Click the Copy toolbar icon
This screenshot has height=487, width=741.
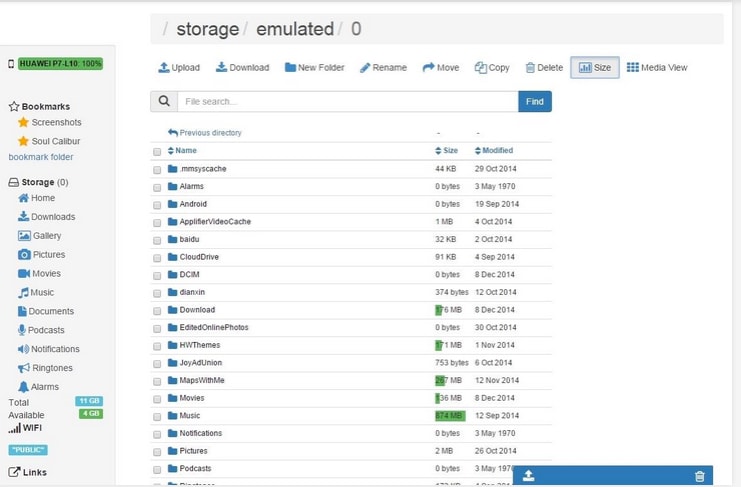point(481,68)
